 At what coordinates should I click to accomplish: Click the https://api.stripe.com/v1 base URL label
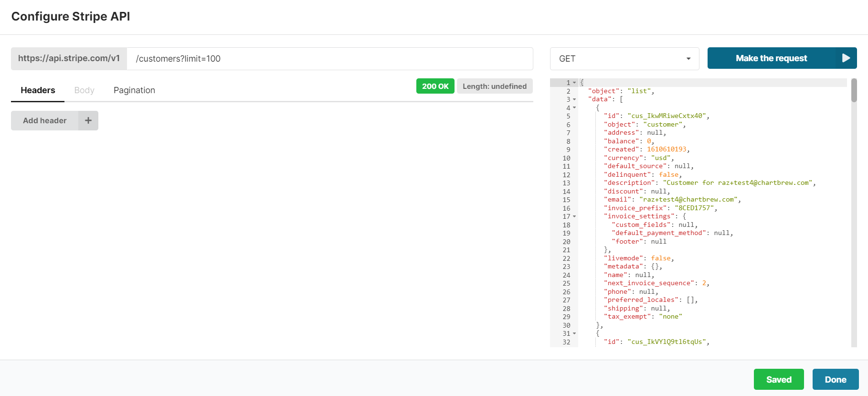[69, 58]
